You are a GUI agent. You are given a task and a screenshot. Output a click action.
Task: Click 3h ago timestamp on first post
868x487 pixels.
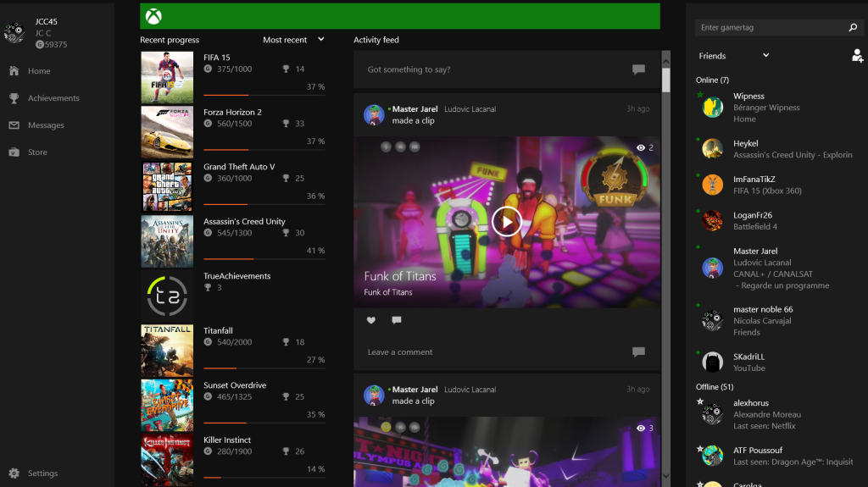[x=637, y=108]
